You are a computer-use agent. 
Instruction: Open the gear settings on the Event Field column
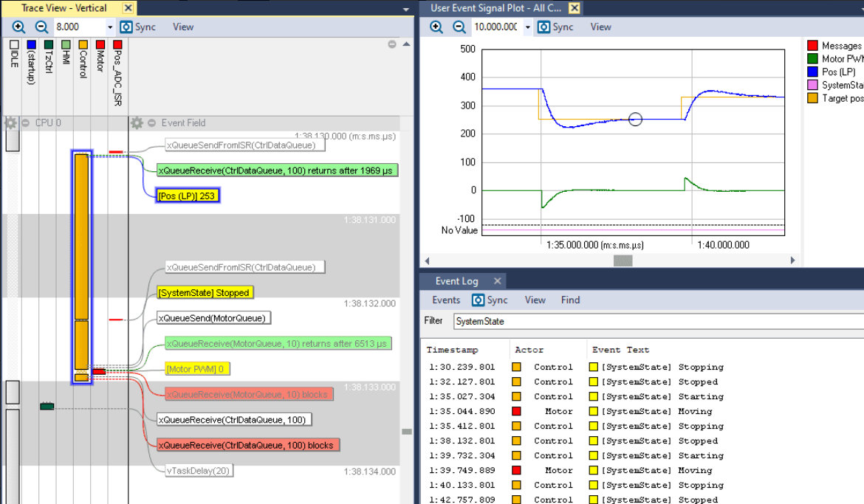coord(137,122)
